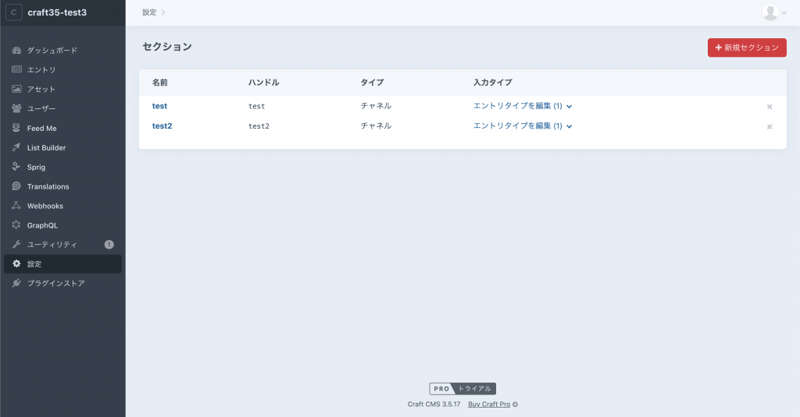The image size is (800, 417).
Task: Expand エントリタイプを編集 dropdown for test2
Action: tap(522, 126)
